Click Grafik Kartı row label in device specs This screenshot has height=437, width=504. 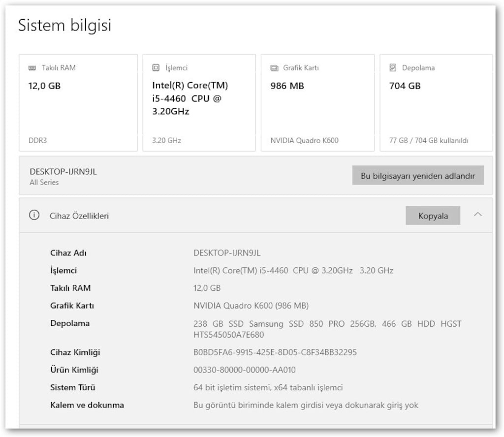[72, 306]
